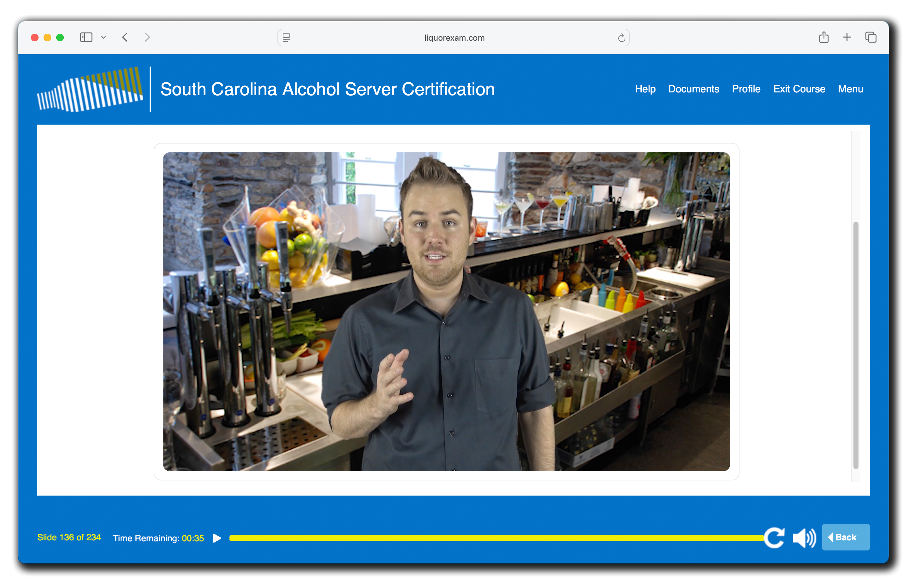This screenshot has height=588, width=909.
Task: Click the liquorexam.com address bar
Action: tap(454, 38)
